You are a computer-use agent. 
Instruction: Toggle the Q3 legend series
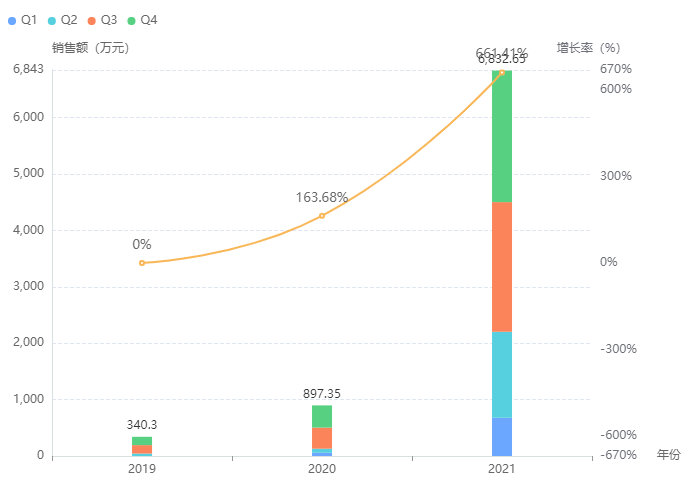(102, 20)
